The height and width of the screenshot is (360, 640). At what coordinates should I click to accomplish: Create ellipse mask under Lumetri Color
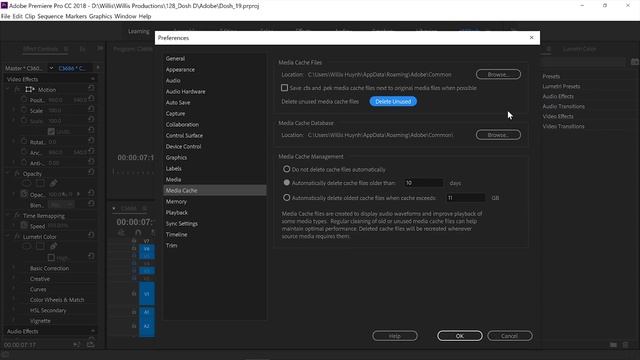pos(27,246)
